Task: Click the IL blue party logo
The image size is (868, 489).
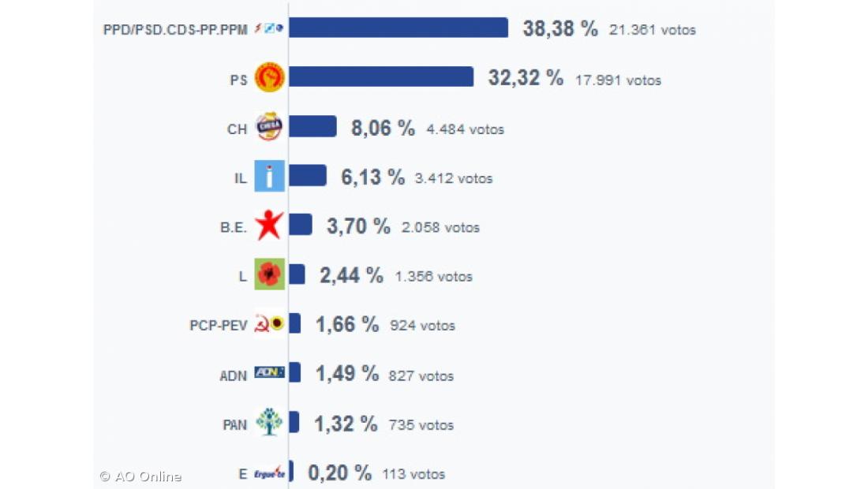Action: [269, 177]
